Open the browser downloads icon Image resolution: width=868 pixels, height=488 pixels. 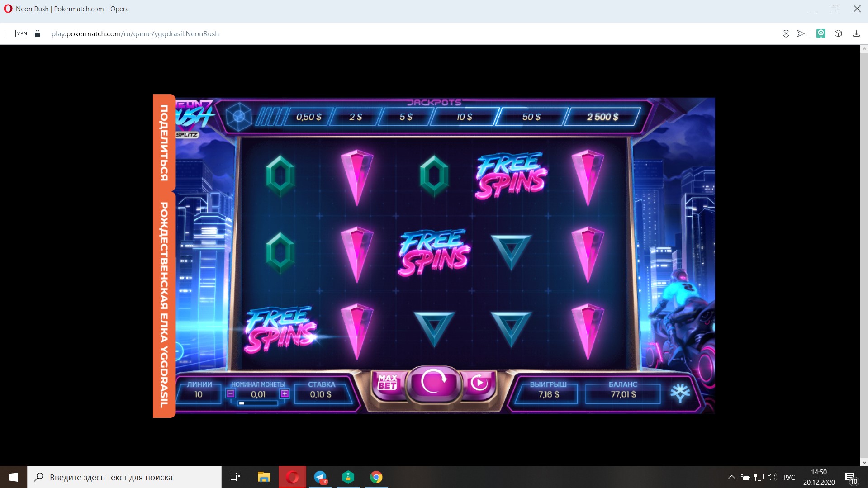coord(856,33)
